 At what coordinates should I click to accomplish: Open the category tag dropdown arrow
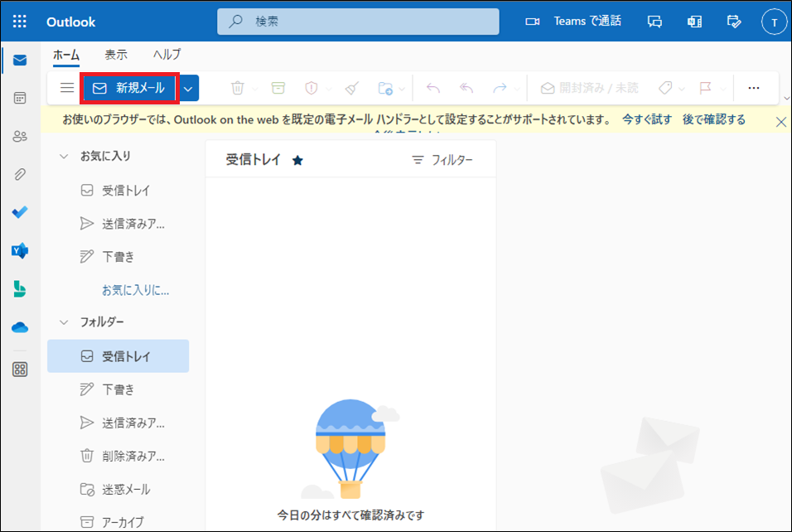682,89
